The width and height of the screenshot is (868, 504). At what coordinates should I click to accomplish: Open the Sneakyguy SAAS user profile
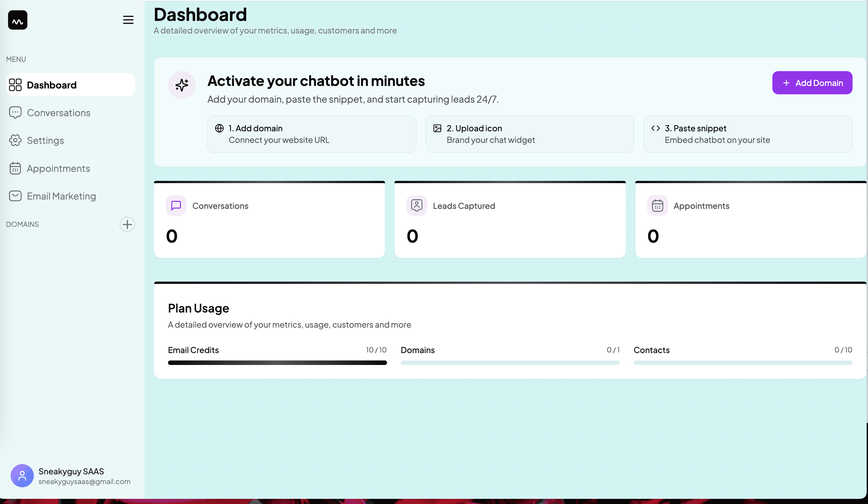[x=71, y=476]
